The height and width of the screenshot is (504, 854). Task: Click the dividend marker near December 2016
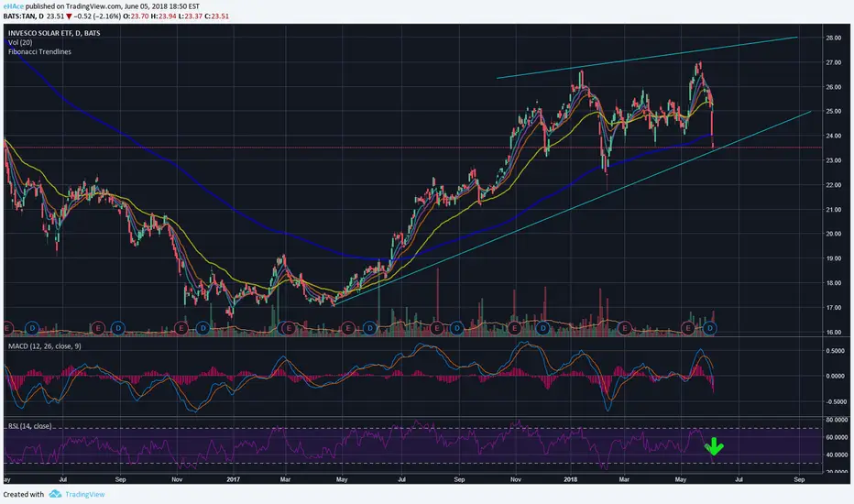pyautogui.click(x=203, y=328)
